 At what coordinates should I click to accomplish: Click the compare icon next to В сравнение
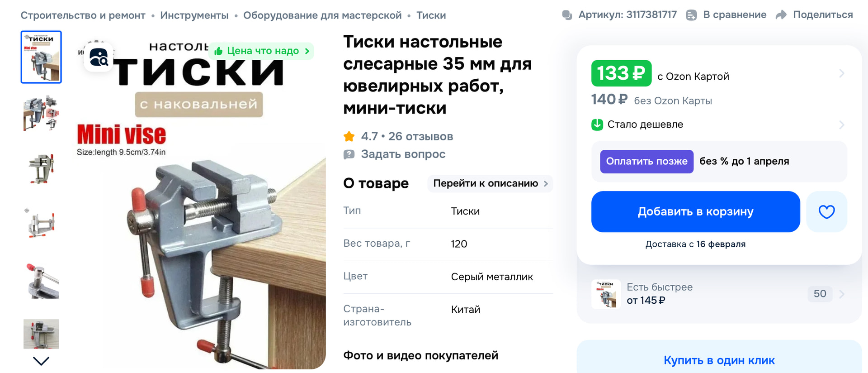click(691, 15)
